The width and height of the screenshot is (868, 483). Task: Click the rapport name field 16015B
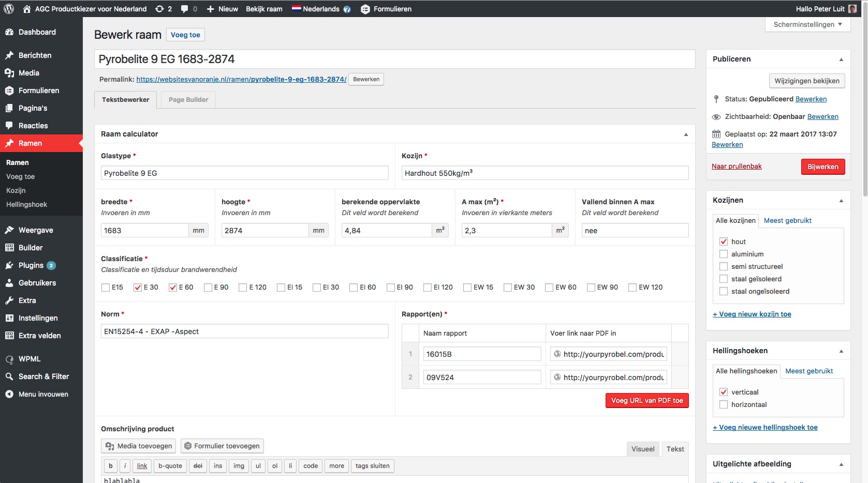(482, 354)
